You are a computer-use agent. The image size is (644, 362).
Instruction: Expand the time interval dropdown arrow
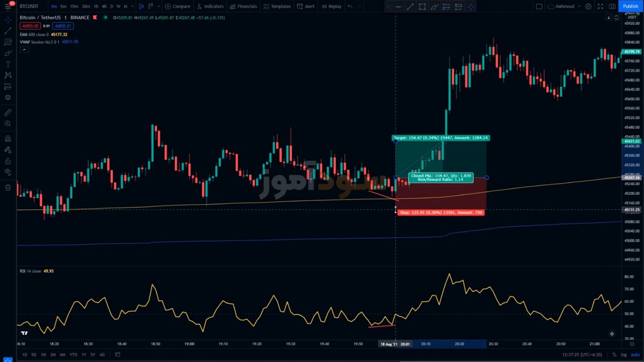[132, 6]
